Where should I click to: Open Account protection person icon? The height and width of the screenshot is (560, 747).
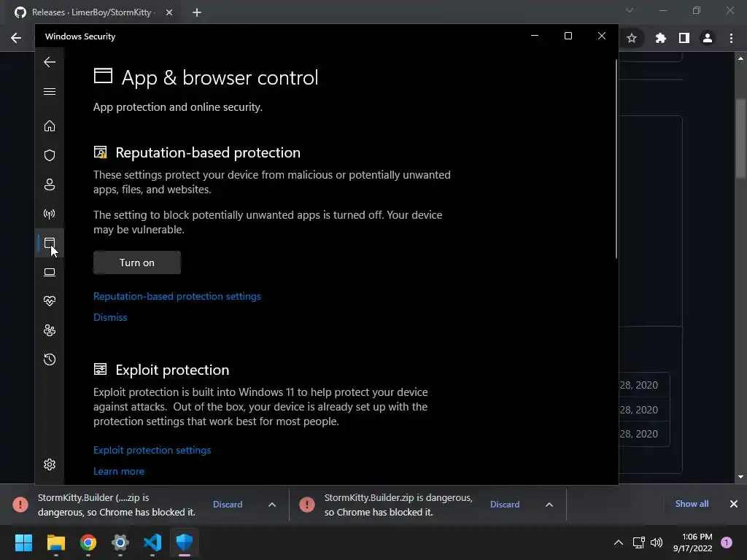tap(50, 184)
